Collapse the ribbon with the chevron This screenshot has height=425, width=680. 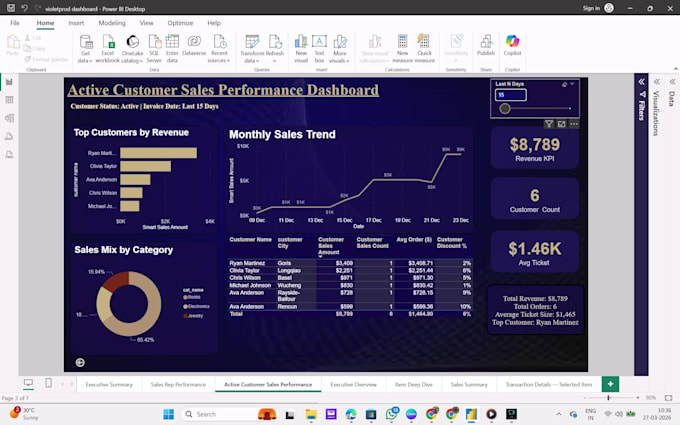[x=675, y=69]
